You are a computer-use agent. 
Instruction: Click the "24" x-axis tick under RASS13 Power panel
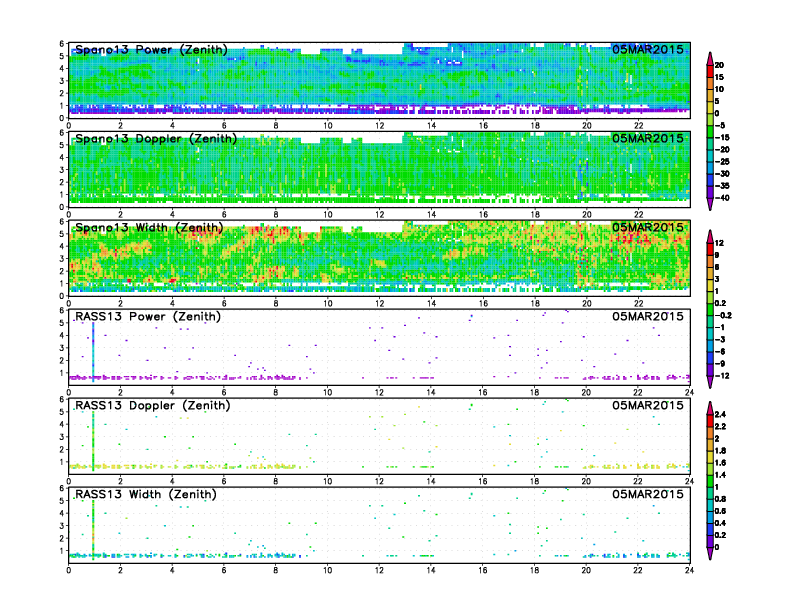(x=690, y=392)
